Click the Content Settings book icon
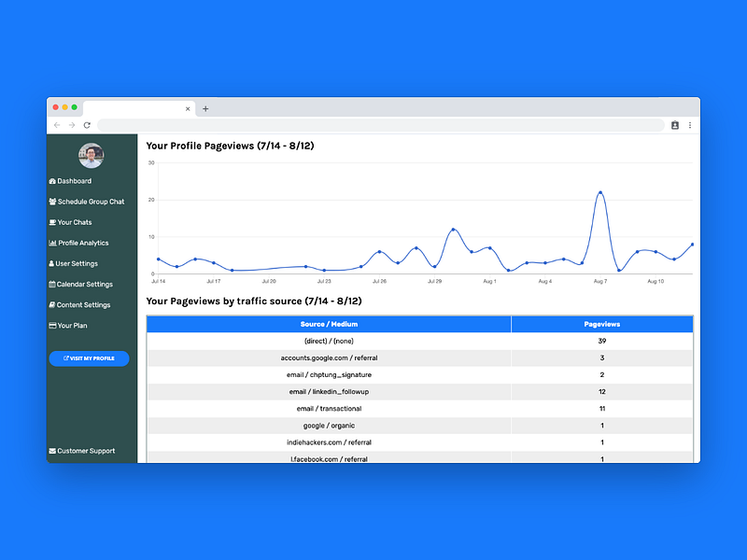This screenshot has height=560, width=747. 52,305
